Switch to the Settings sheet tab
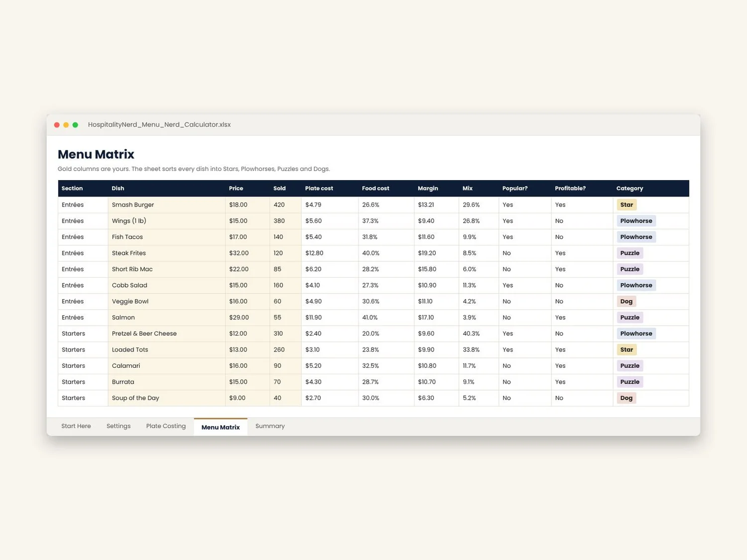The image size is (747, 560). (x=119, y=426)
